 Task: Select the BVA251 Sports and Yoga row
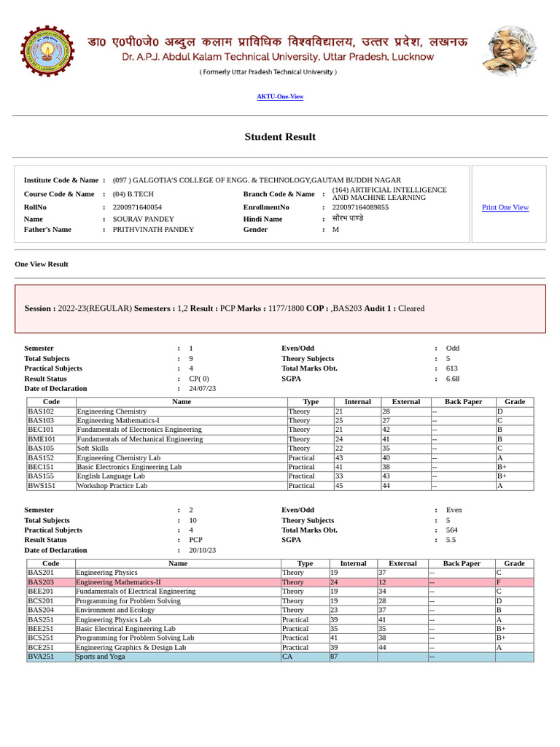(x=280, y=657)
